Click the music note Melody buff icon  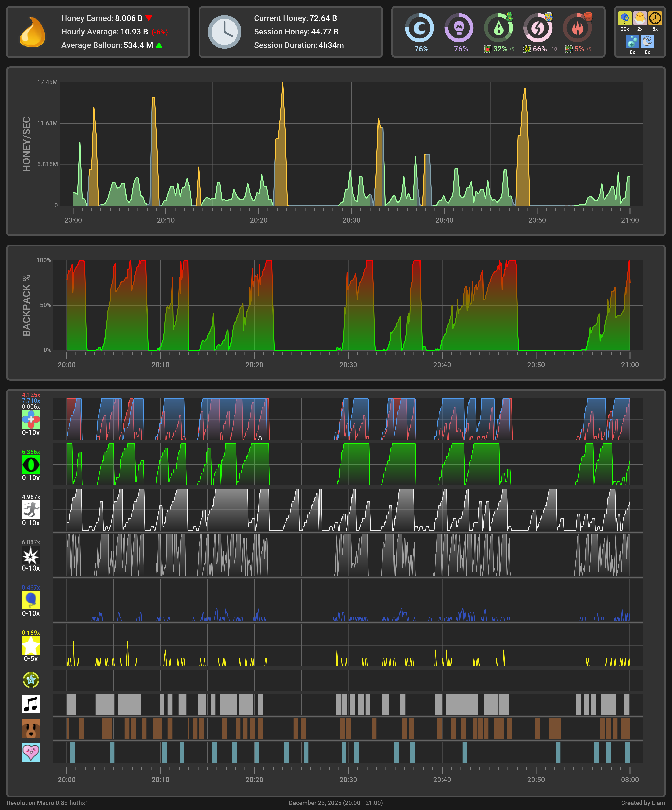[x=31, y=704]
